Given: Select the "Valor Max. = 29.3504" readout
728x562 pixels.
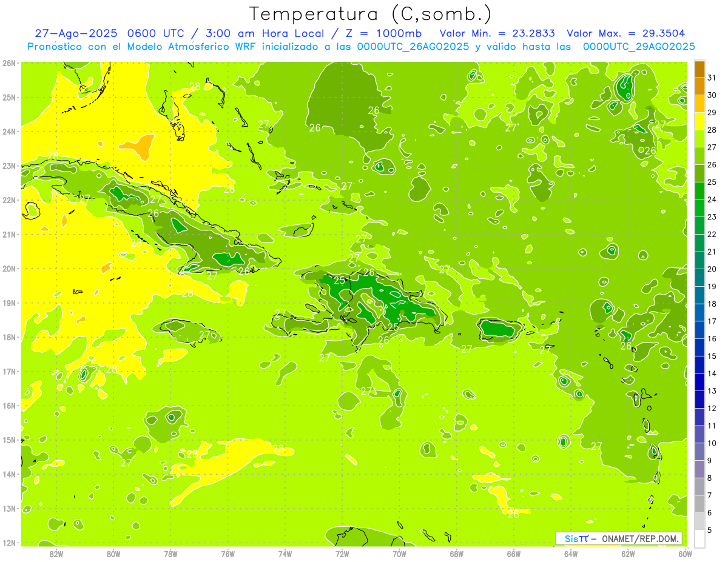Looking at the screenshot, I should click(x=626, y=33).
